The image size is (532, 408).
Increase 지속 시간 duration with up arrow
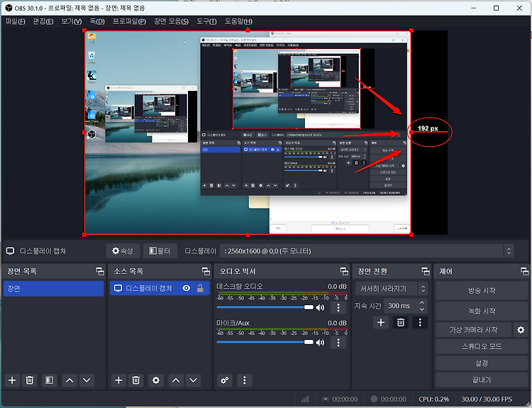point(422,302)
